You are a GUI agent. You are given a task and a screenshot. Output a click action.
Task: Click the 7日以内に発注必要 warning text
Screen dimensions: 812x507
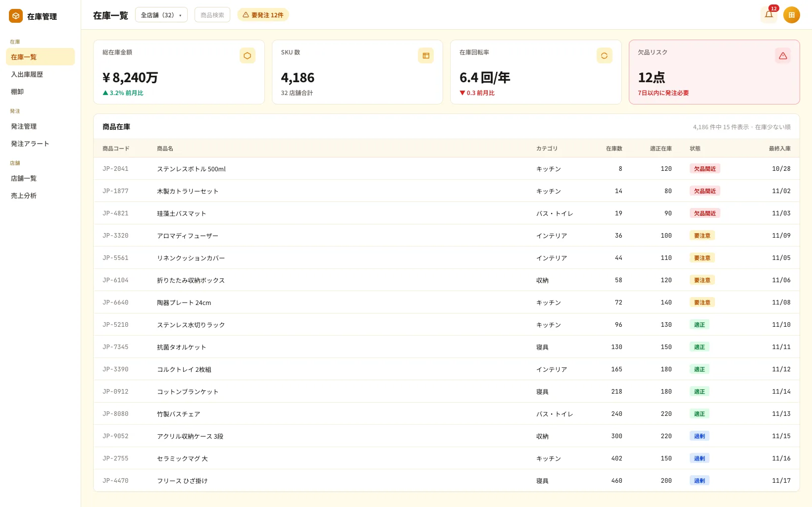pos(663,93)
